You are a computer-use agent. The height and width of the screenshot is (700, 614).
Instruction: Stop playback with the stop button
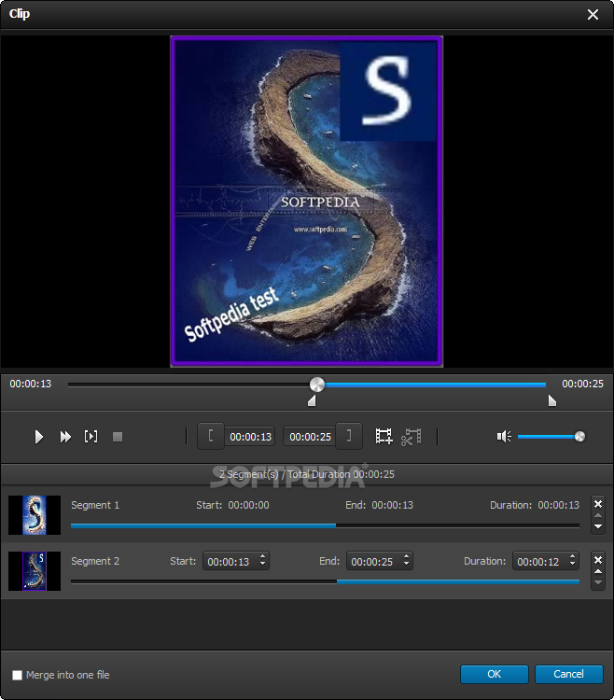[118, 437]
